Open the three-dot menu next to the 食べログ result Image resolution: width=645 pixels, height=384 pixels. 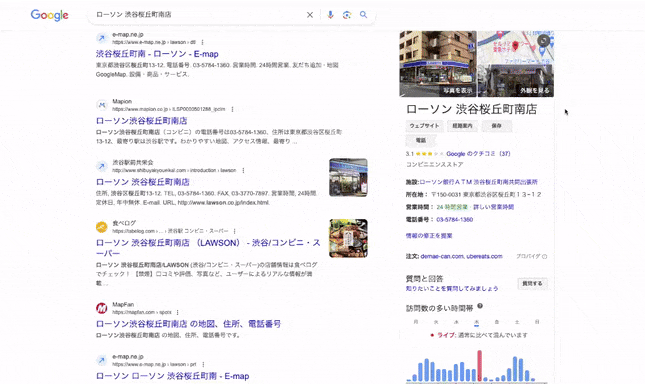tap(234, 231)
